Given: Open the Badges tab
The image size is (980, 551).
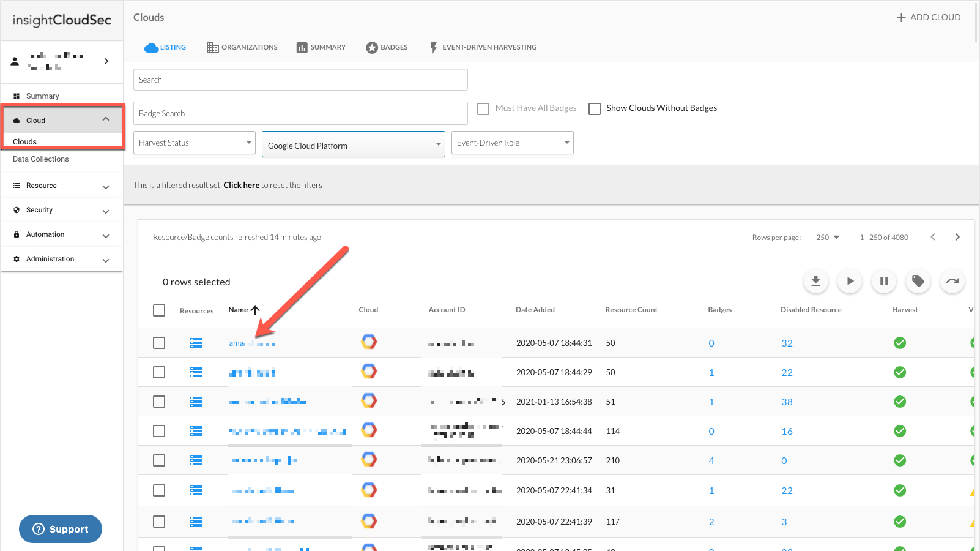Looking at the screenshot, I should pos(387,47).
